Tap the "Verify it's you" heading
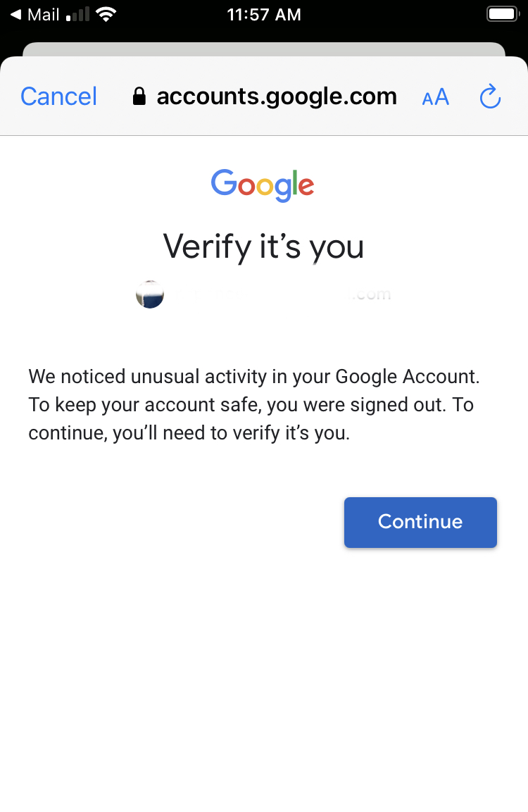 point(263,246)
